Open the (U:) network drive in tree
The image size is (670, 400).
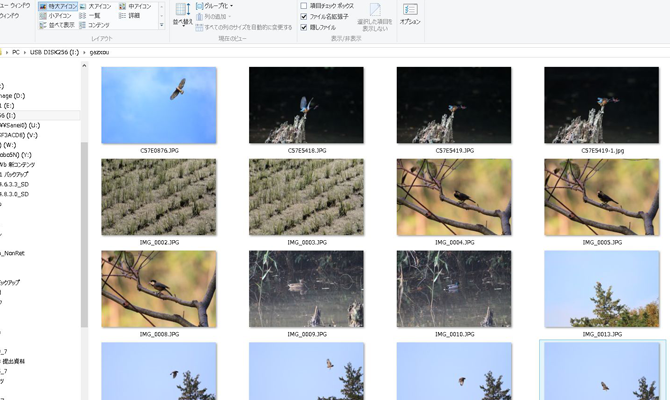(20, 125)
